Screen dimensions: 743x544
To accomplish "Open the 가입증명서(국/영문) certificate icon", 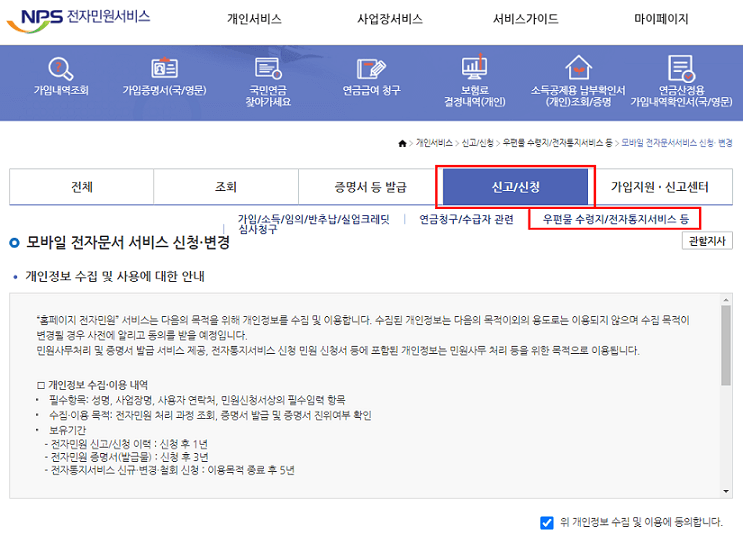I will (x=164, y=68).
